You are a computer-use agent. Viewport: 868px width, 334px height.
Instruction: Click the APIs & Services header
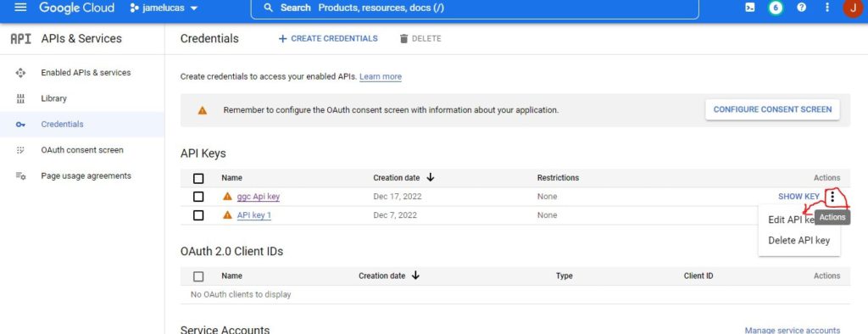point(81,39)
